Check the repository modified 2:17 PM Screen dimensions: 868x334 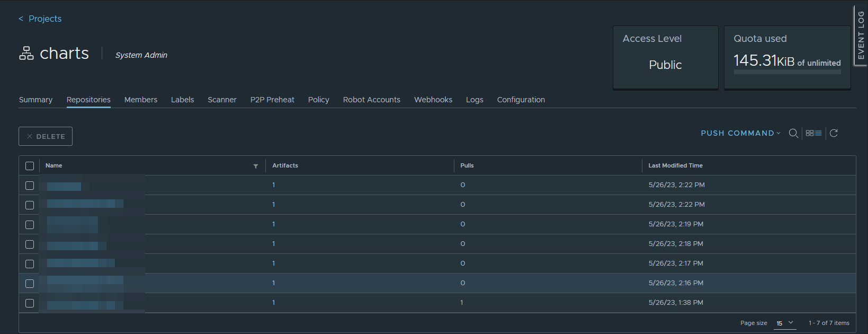tap(30, 264)
